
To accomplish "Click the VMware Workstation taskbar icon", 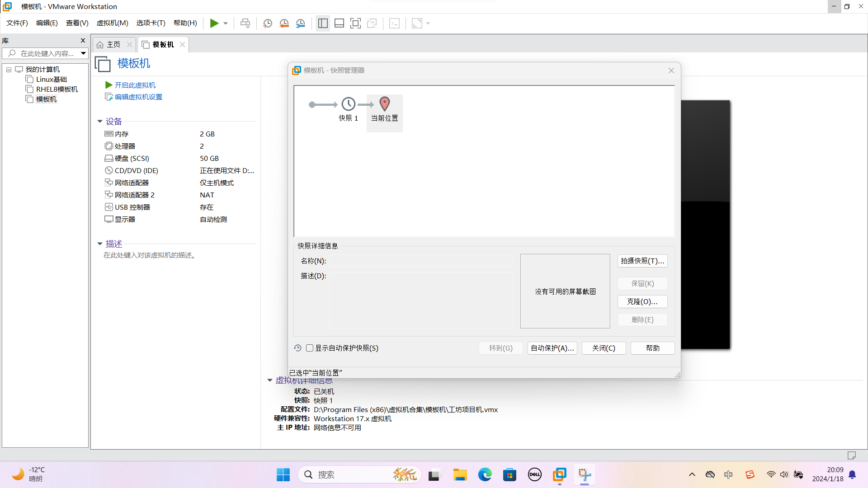I will [x=559, y=475].
